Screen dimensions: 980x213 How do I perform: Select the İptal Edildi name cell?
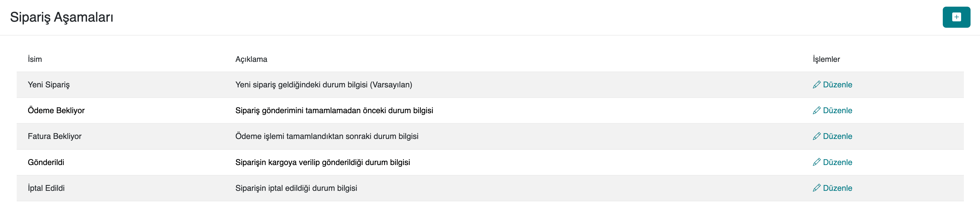point(46,188)
